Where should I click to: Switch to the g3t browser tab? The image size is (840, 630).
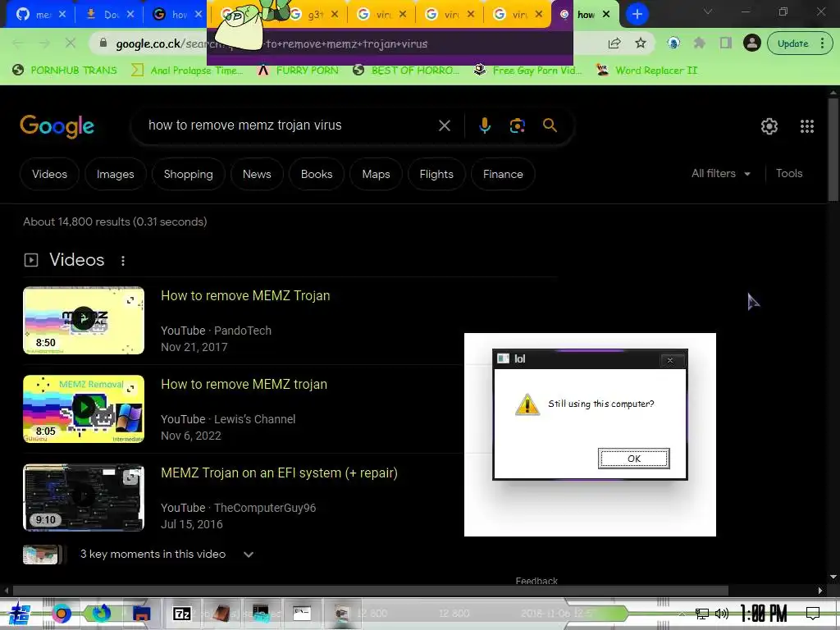click(x=313, y=15)
